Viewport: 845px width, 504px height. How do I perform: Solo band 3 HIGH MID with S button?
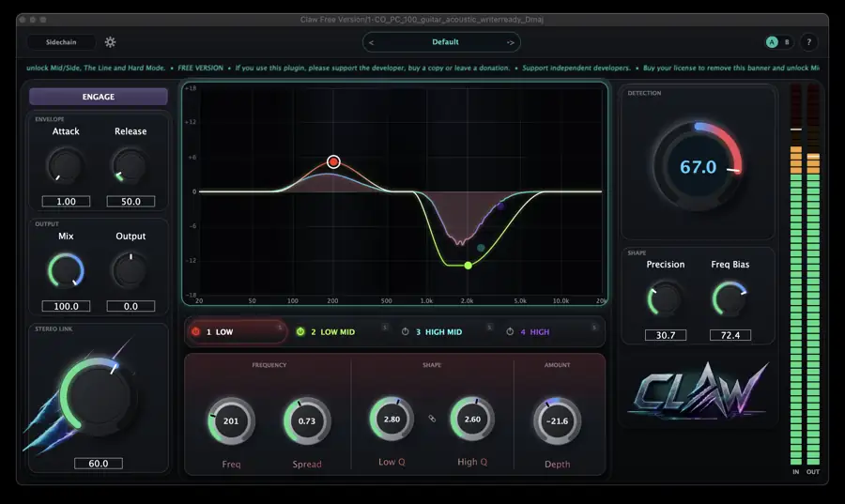click(x=489, y=328)
